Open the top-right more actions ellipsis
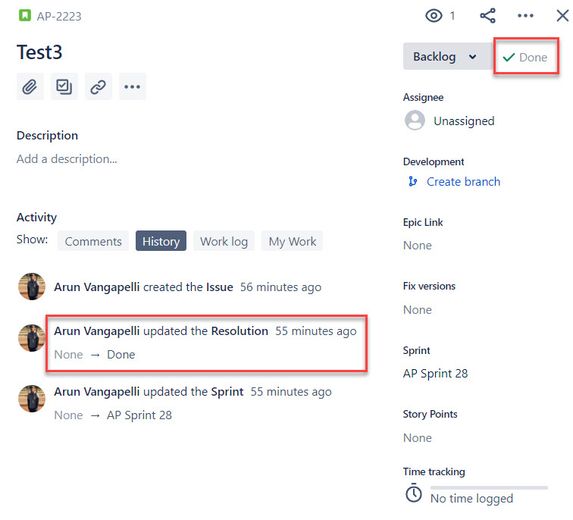Screen dimensions: 573x520 pos(525,16)
